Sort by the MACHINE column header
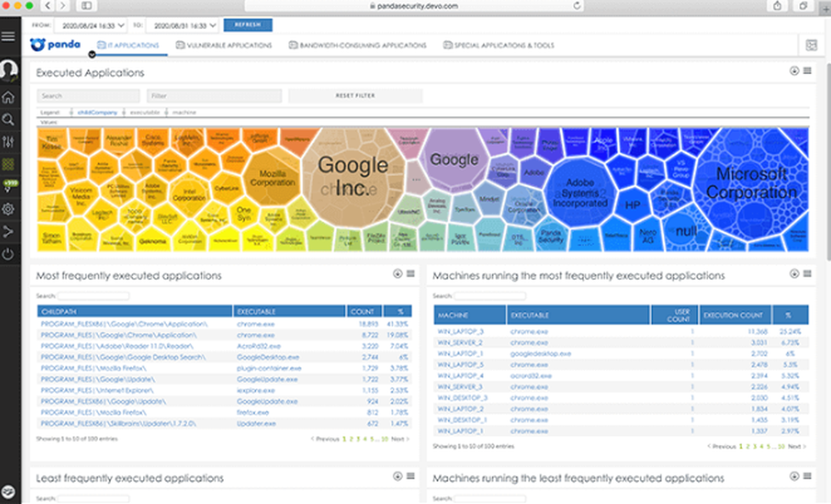Image resolution: width=831 pixels, height=504 pixels. tap(470, 315)
